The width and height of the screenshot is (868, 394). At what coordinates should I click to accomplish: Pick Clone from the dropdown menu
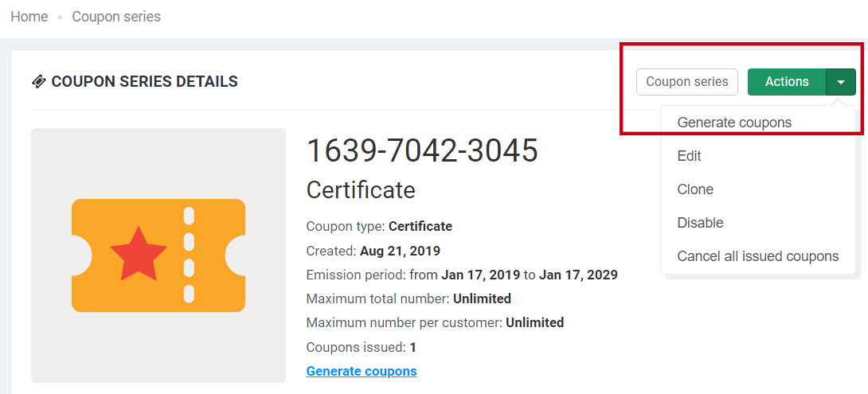(695, 189)
